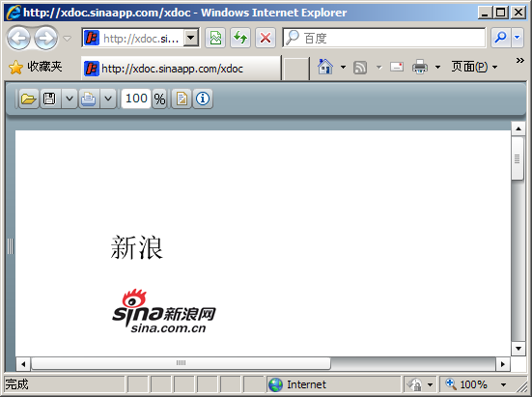Open the status bar zoom dropdown

pyautogui.click(x=503, y=385)
